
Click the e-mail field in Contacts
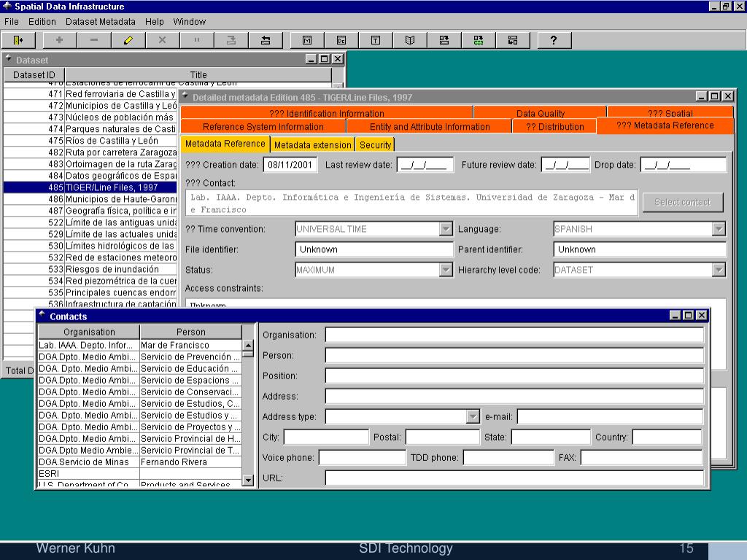point(611,416)
